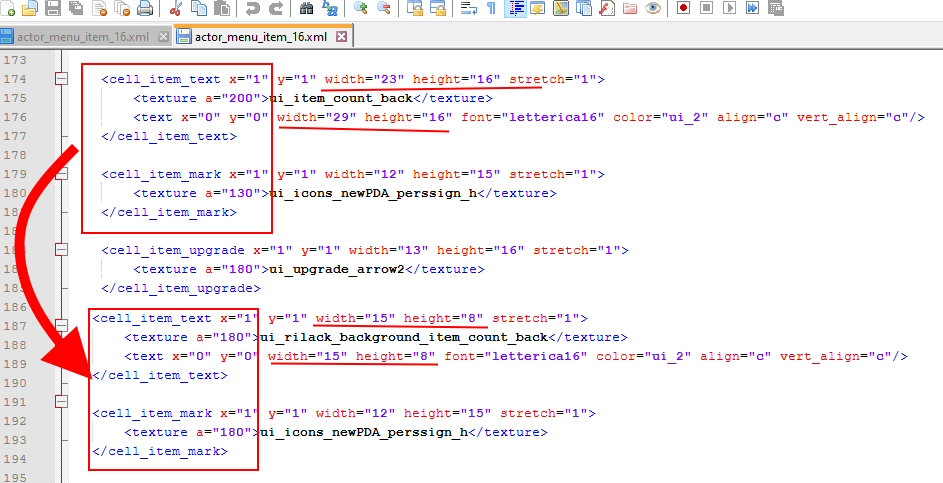Start recording a macro
Image resolution: width=943 pixels, height=483 pixels.
683,8
